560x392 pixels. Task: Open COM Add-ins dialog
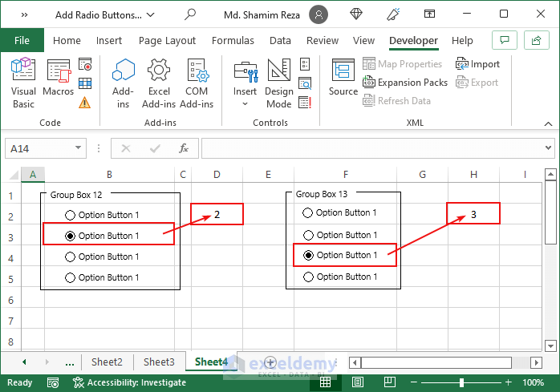click(197, 83)
